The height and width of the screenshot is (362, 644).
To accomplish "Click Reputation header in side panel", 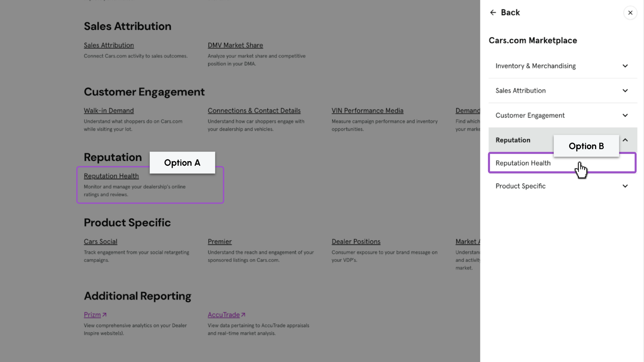I will coord(513,140).
